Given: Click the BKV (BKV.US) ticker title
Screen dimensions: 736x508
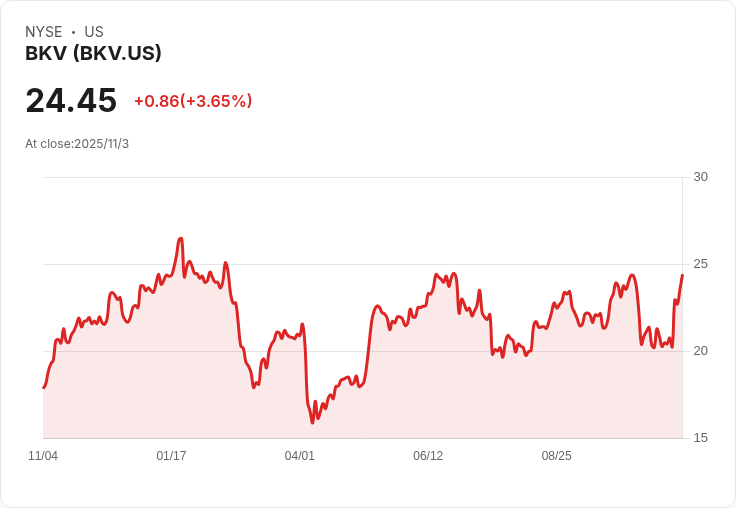Looking at the screenshot, I should click(93, 54).
